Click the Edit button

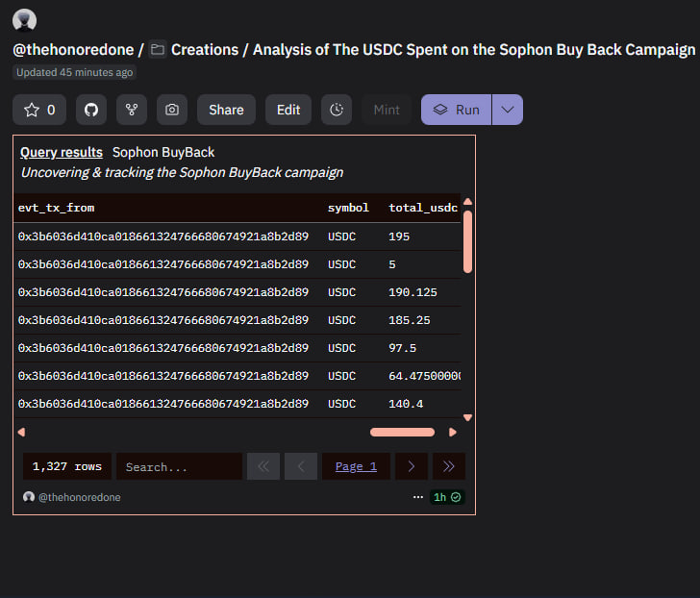click(x=288, y=110)
